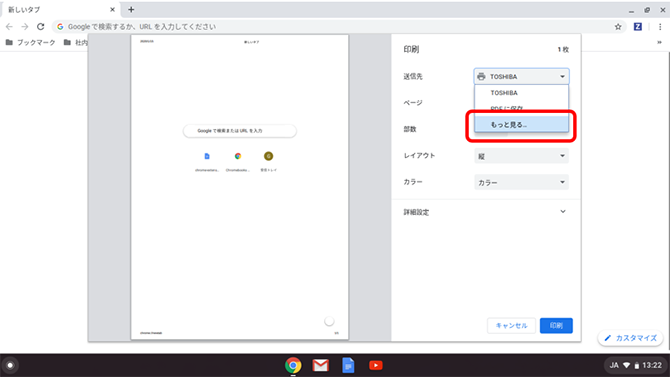This screenshot has height=377, width=670.
Task: Click the print preview page
Action: point(240,187)
